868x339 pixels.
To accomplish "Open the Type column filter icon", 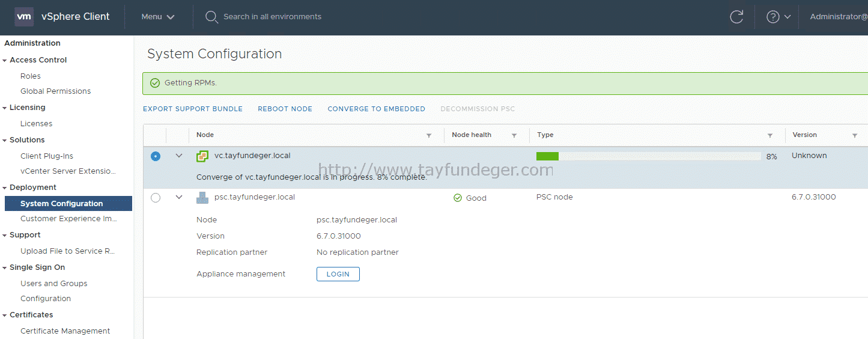I will [770, 135].
